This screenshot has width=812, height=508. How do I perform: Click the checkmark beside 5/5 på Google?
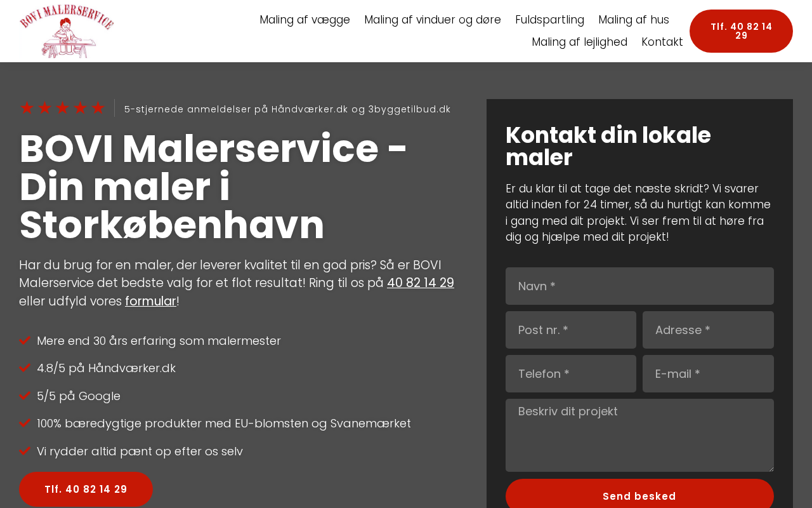[25, 396]
